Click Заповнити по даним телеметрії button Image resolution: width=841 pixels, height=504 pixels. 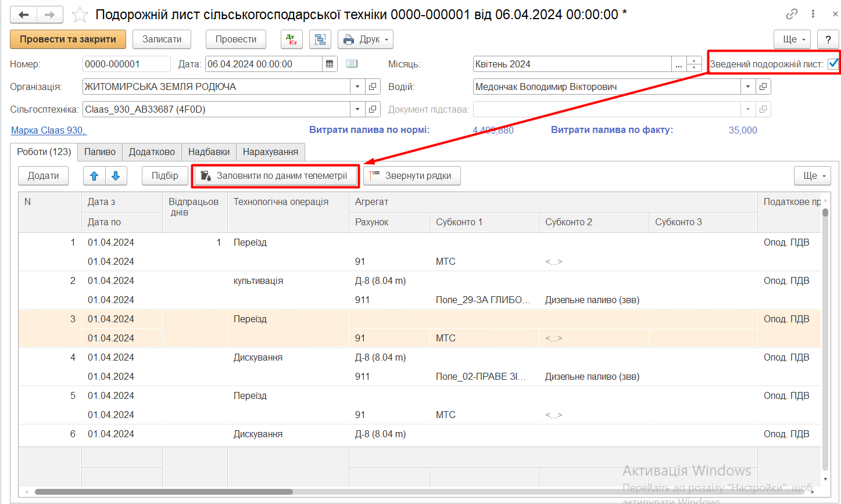(x=275, y=176)
